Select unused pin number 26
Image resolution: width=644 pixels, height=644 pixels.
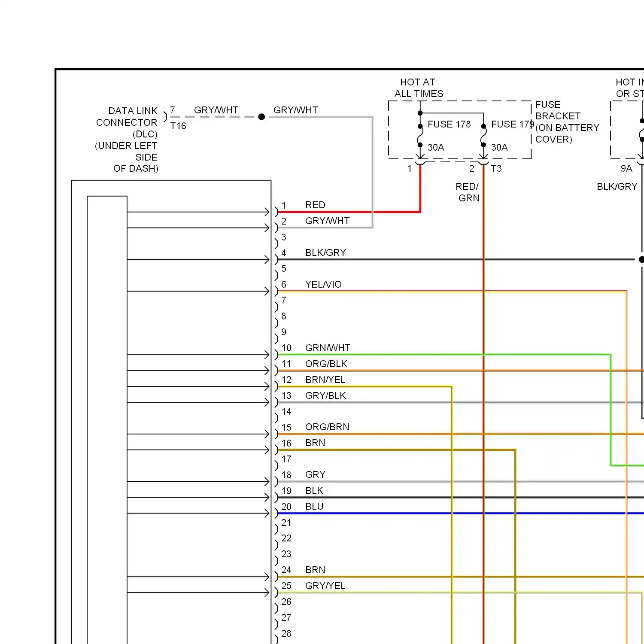pos(286,601)
